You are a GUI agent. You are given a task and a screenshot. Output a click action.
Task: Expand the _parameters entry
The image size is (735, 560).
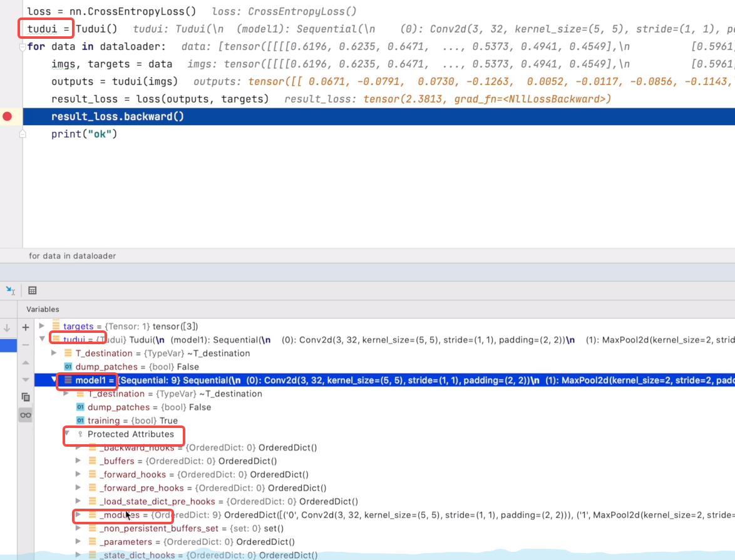[x=78, y=541]
